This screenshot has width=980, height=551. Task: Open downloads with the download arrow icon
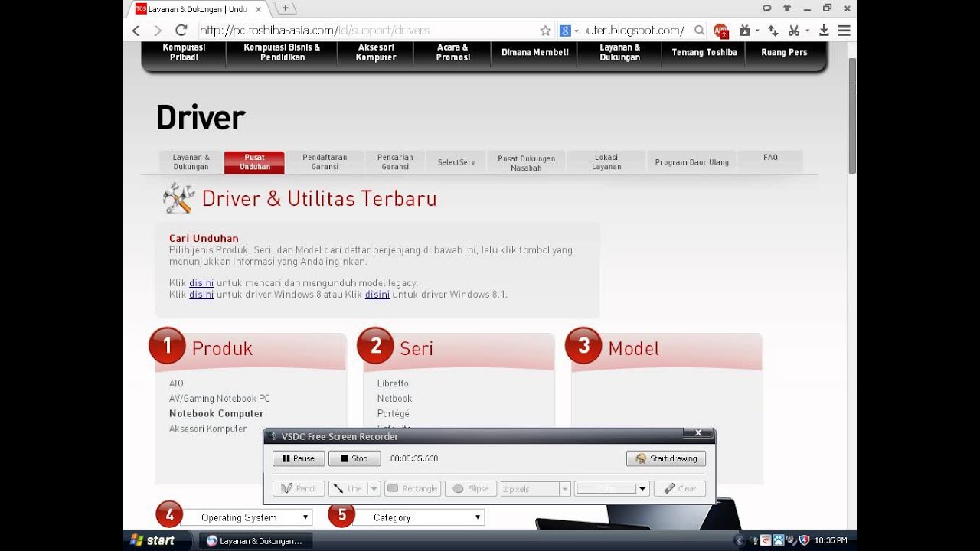point(824,31)
